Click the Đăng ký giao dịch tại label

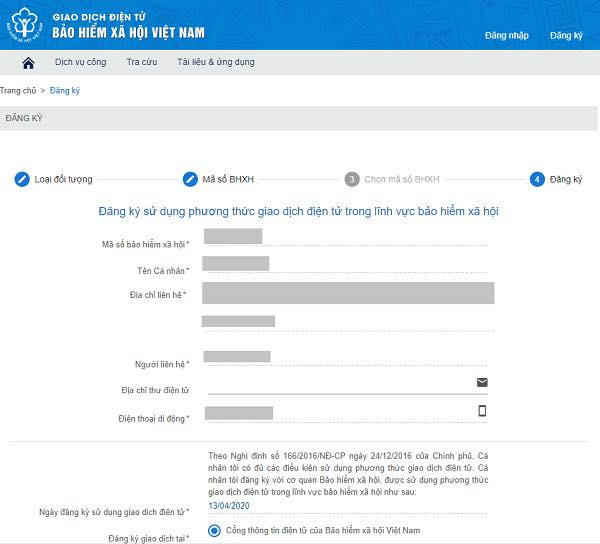(149, 539)
